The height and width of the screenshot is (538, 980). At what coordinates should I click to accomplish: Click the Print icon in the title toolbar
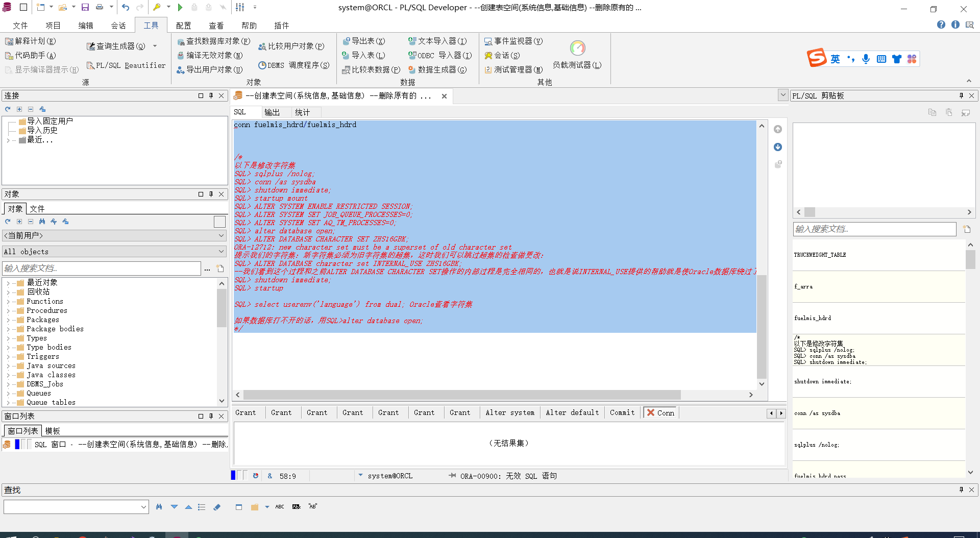100,7
